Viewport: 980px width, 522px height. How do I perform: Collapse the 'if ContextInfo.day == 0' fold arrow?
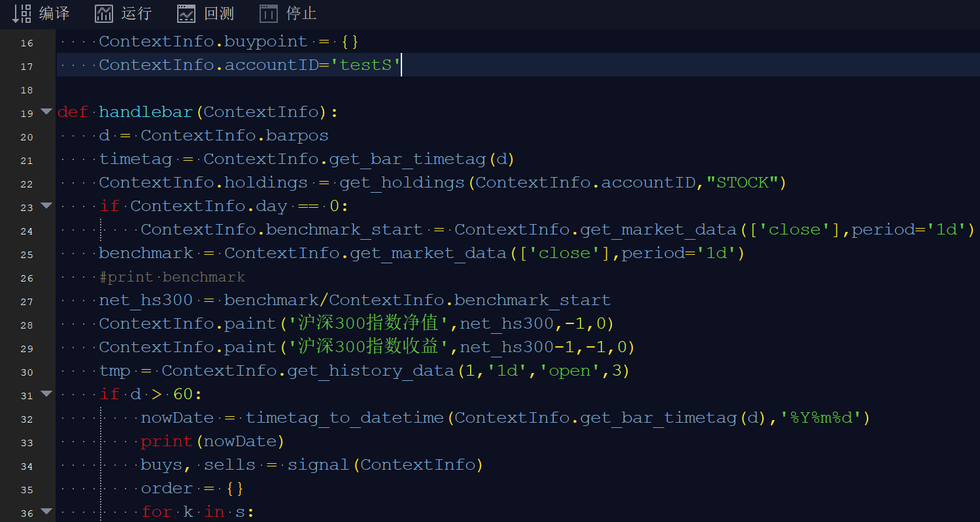tap(46, 206)
